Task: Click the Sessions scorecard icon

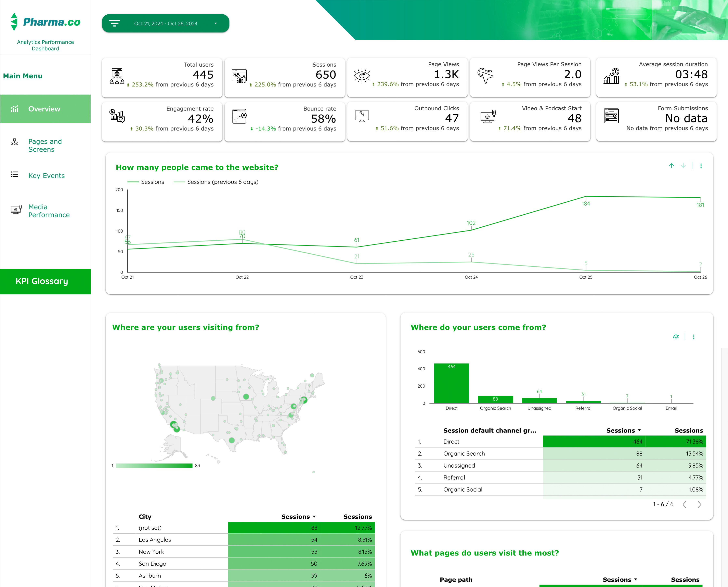Action: coord(239,76)
